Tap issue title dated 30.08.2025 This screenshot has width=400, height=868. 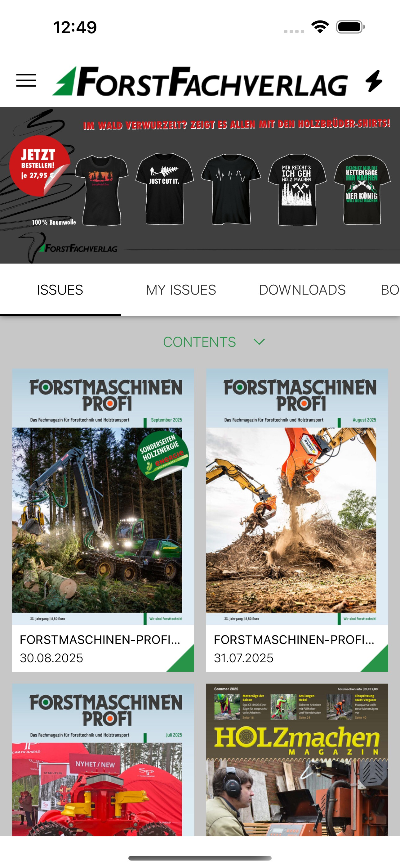(x=100, y=640)
